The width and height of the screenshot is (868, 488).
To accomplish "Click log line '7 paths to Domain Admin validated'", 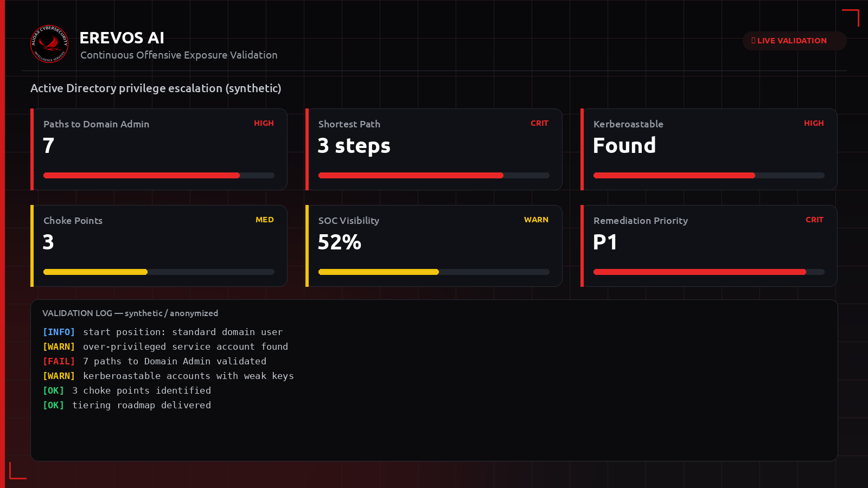I will coord(175,361).
